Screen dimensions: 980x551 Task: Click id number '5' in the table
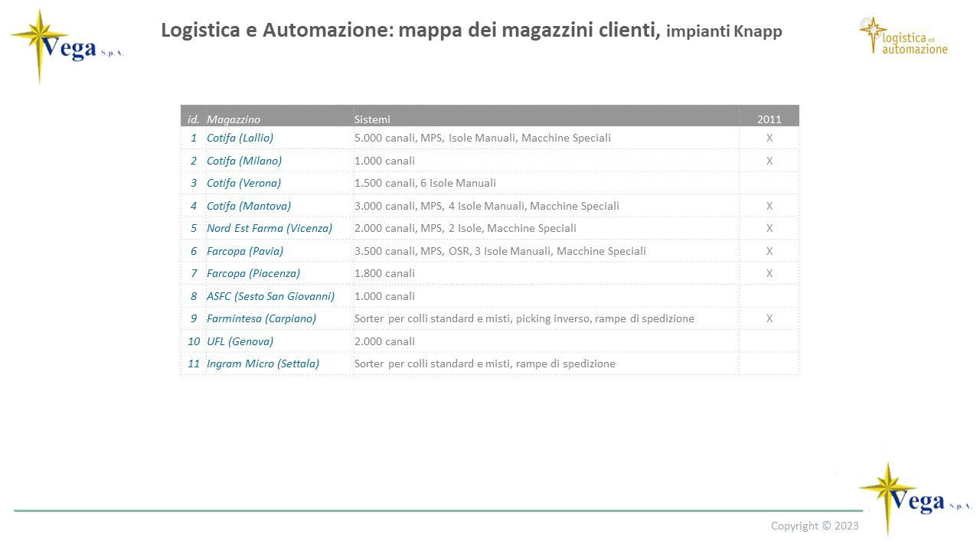click(x=194, y=228)
